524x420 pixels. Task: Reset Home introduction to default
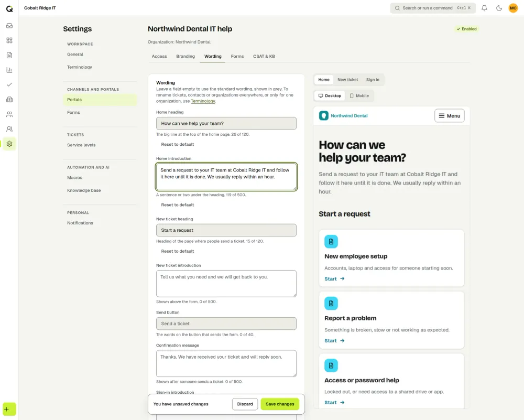coord(178,205)
